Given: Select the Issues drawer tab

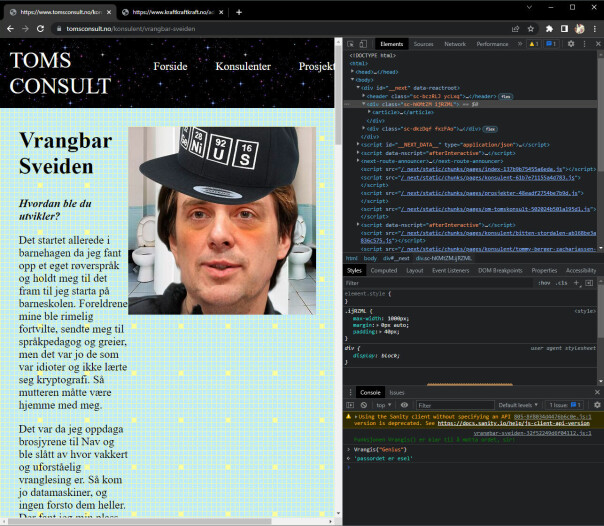Looking at the screenshot, I should point(397,392).
